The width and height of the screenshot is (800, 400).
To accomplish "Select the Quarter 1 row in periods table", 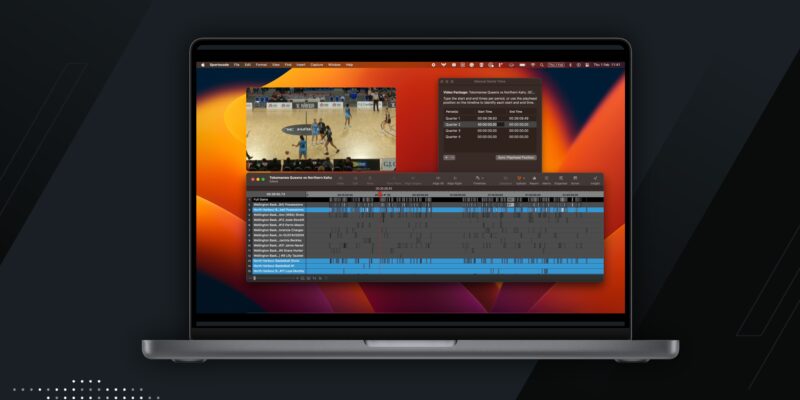I will coord(489,118).
